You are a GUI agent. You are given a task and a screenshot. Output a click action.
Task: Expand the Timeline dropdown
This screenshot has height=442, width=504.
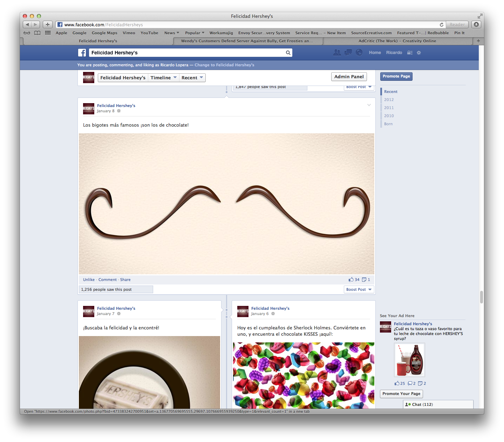pos(164,78)
